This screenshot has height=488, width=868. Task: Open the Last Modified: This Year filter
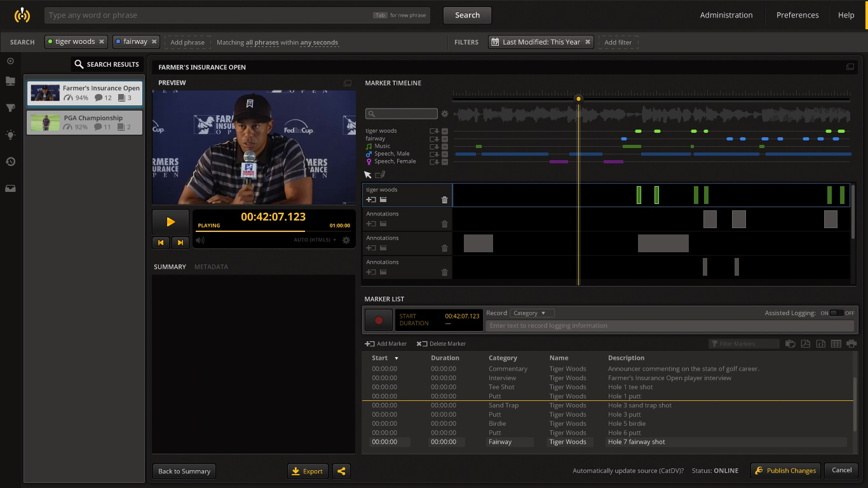541,42
